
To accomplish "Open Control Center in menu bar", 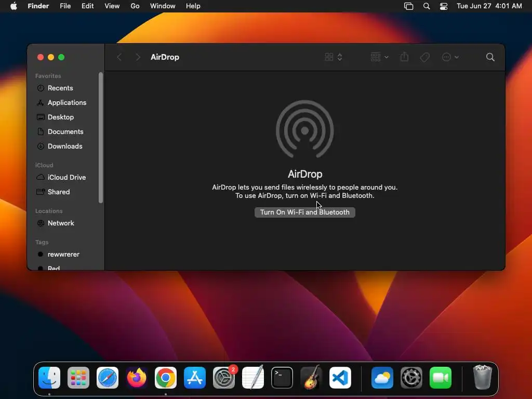I will (x=444, y=6).
